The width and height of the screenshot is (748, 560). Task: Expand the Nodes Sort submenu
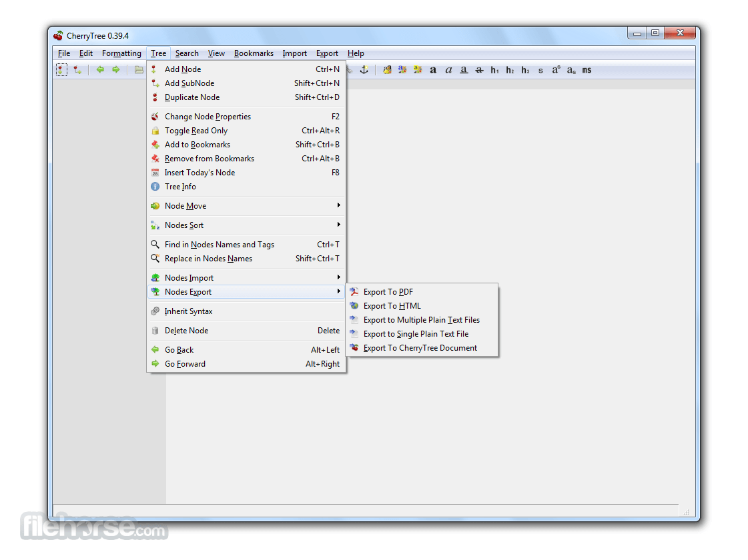point(246,225)
